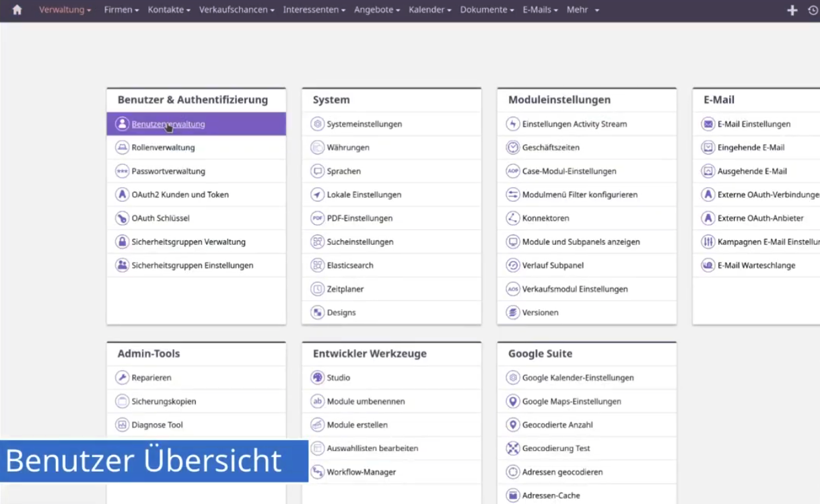
Task: Click the plus quick-create icon
Action: [792, 10]
